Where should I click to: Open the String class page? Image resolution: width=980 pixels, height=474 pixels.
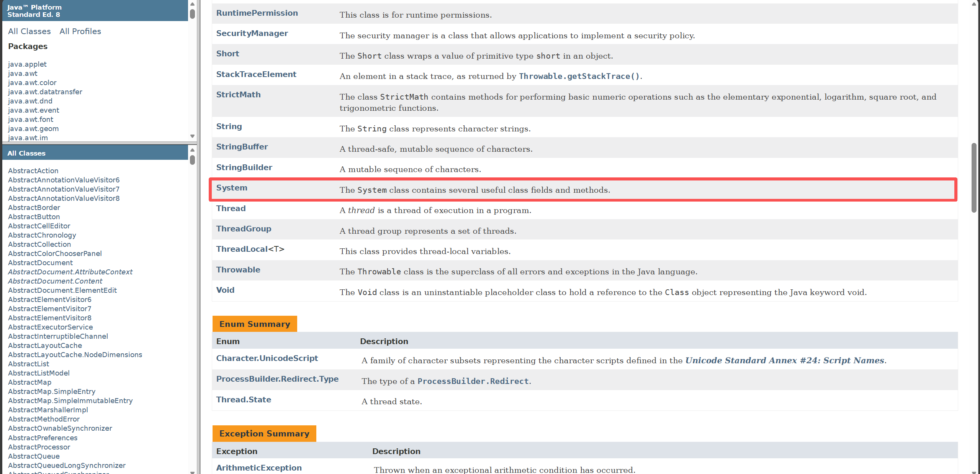coord(229,126)
